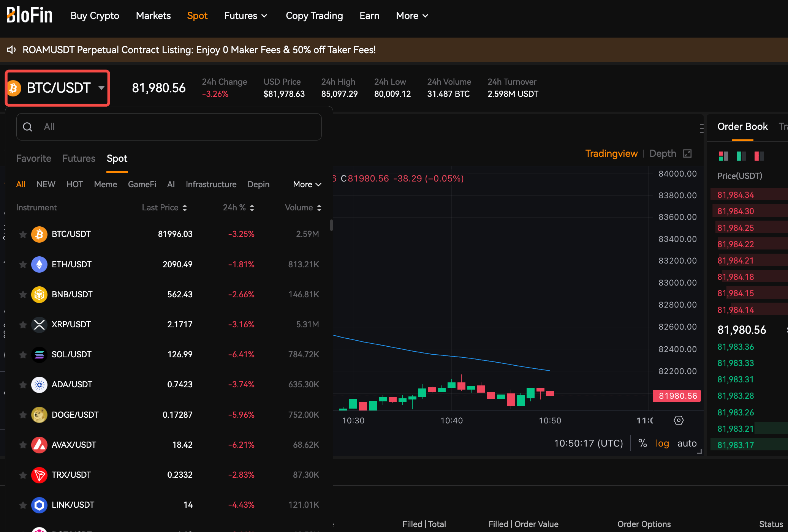
Task: Filter pairs by HOT category
Action: tap(74, 185)
